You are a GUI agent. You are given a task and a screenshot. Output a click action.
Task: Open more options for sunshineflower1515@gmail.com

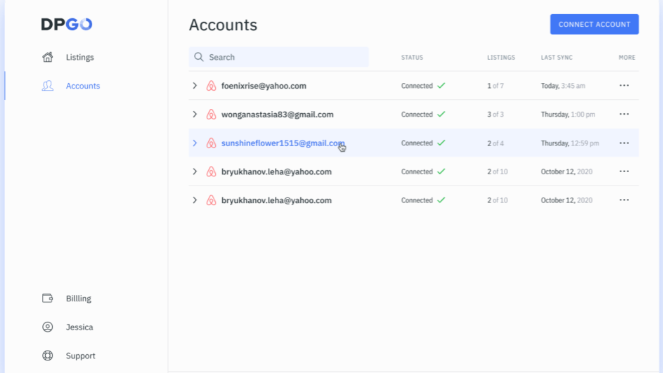pyautogui.click(x=624, y=143)
